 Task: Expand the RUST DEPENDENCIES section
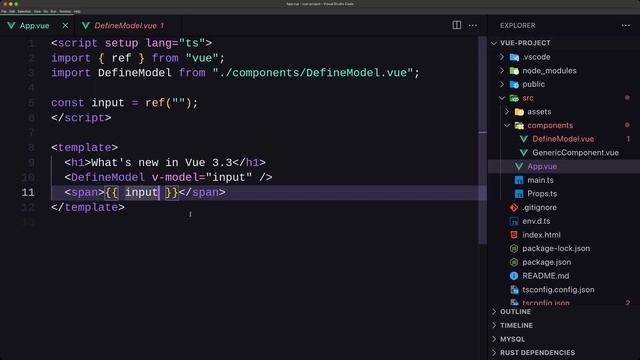tap(537, 353)
